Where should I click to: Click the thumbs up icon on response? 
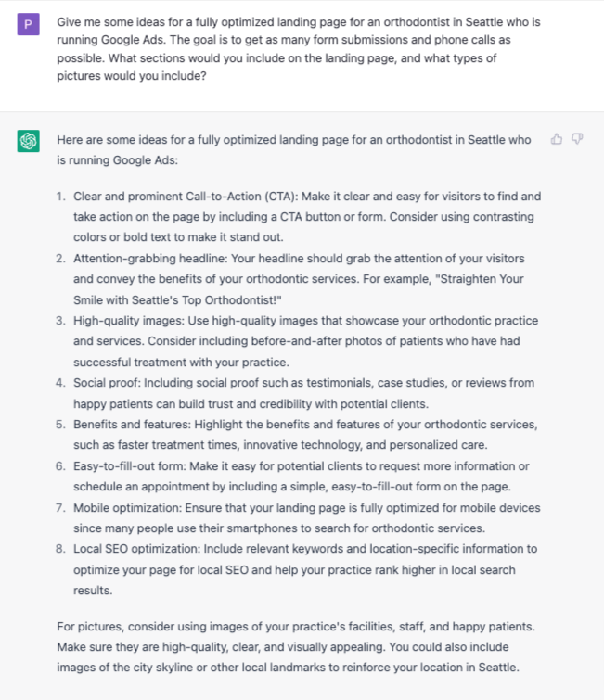point(556,139)
